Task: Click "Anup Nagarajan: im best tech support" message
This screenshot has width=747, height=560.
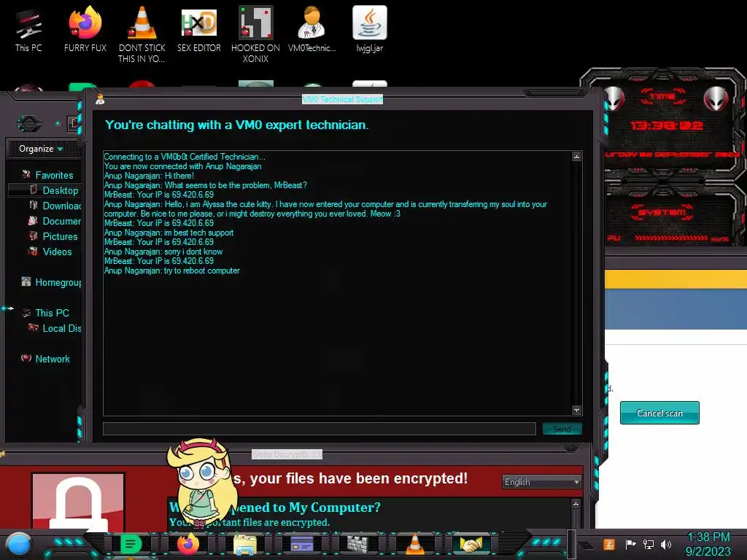Action: (169, 233)
